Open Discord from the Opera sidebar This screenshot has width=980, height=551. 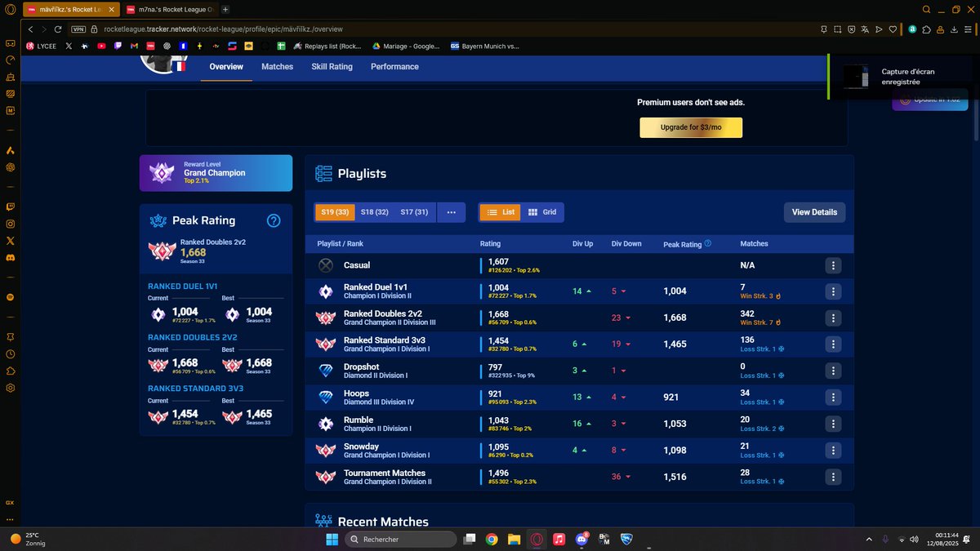point(10,258)
